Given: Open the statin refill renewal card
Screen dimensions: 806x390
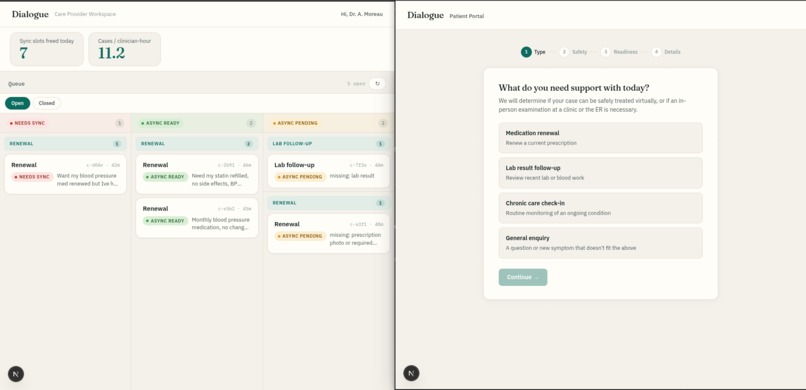Looking at the screenshot, I should click(197, 174).
